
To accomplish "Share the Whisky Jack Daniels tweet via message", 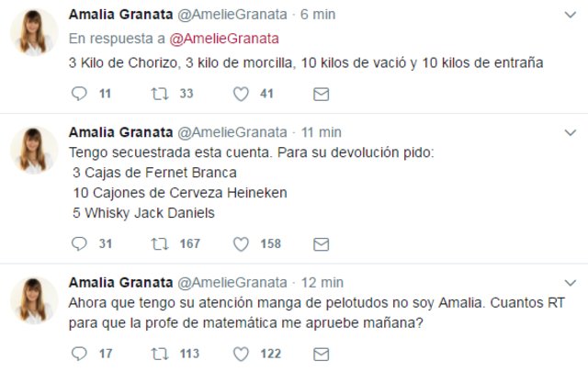I will click(321, 243).
